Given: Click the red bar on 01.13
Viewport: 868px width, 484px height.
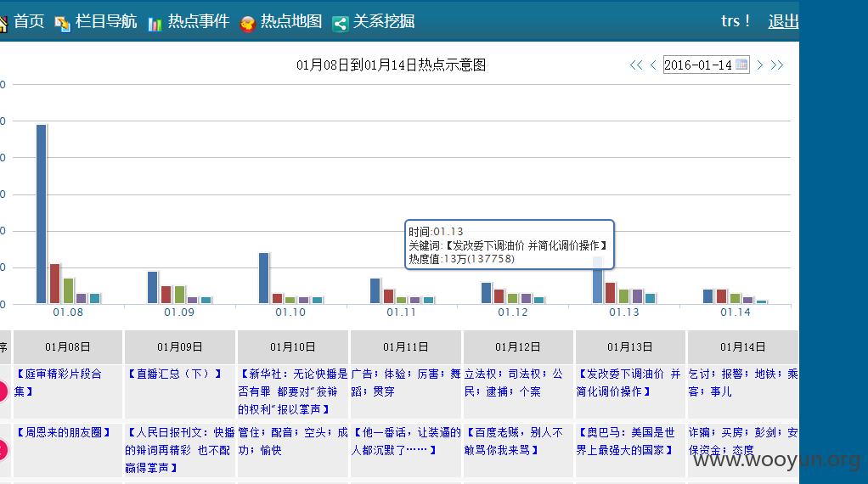Looking at the screenshot, I should coord(611,293).
